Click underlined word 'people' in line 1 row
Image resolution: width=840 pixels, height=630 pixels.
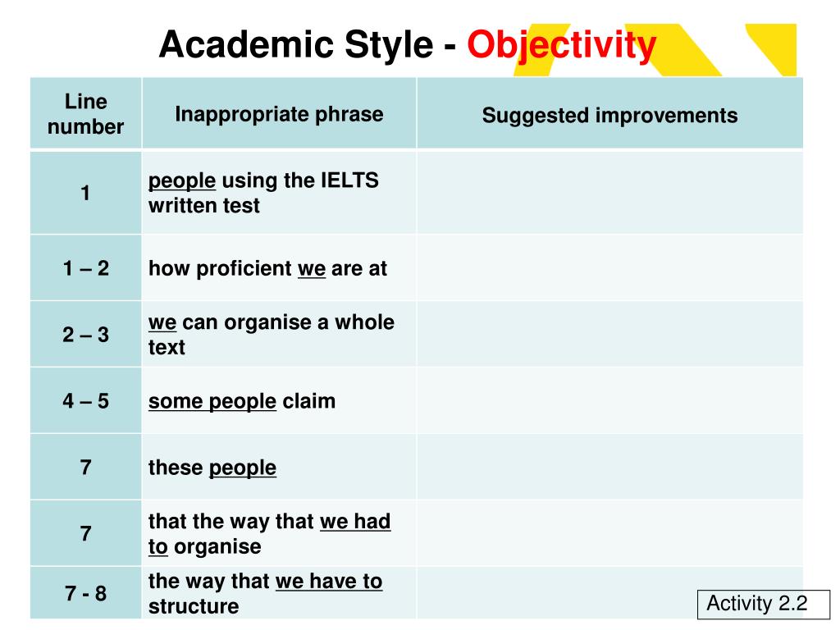pos(182,180)
